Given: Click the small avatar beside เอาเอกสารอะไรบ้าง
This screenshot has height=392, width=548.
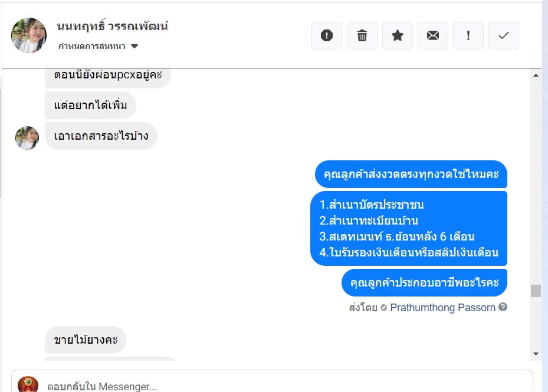Looking at the screenshot, I should coord(27,138).
